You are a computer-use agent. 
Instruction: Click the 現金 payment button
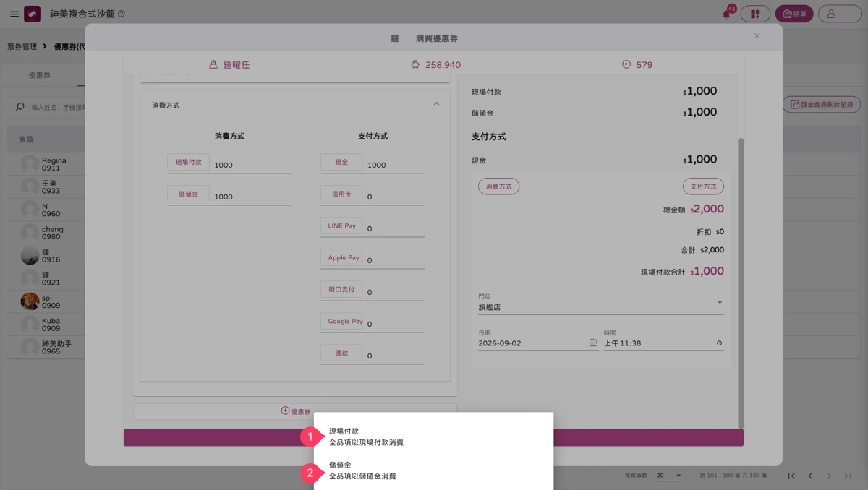click(x=341, y=163)
